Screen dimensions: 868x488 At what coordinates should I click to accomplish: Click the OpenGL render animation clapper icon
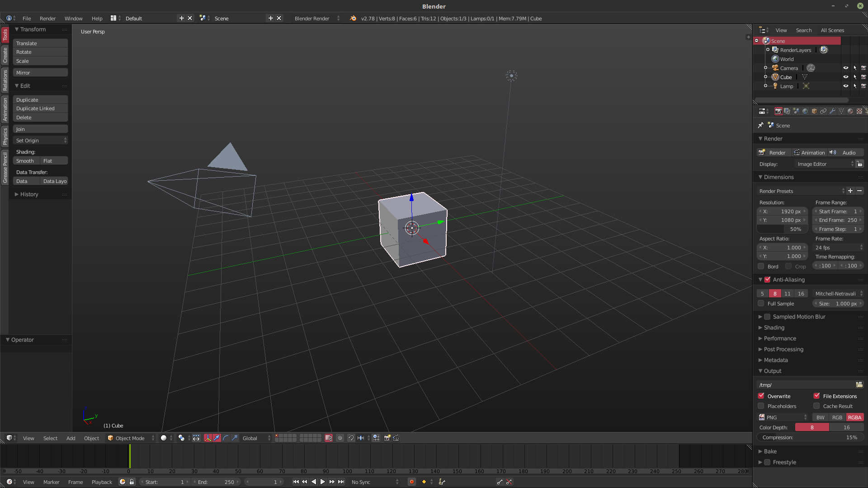(396, 438)
